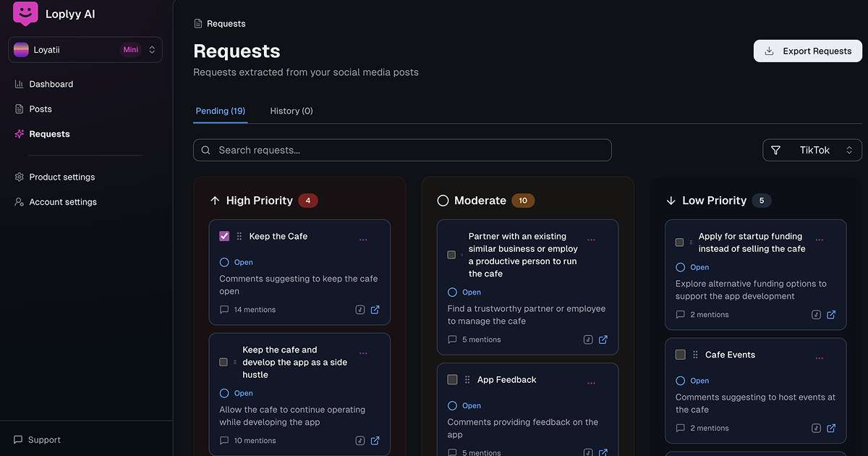
Task: Click TikTok icon on Keep the Cafe card
Action: tap(359, 310)
